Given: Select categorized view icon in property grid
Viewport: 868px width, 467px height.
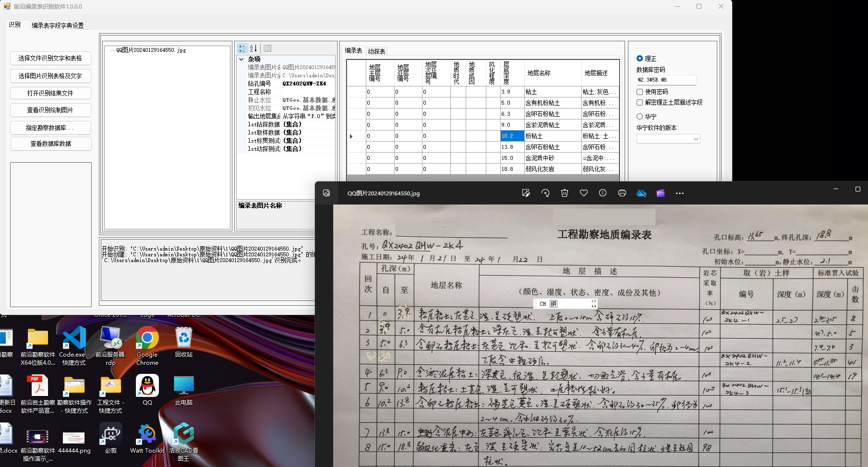Looking at the screenshot, I should (242, 48).
